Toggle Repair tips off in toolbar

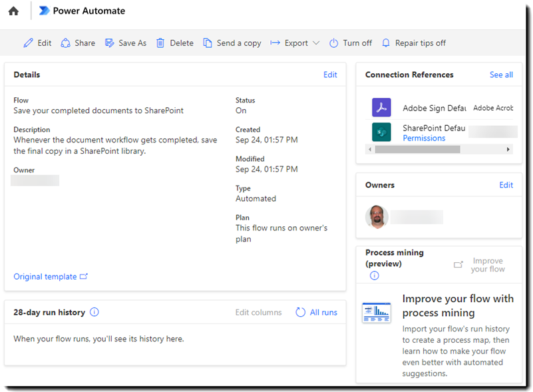click(413, 43)
